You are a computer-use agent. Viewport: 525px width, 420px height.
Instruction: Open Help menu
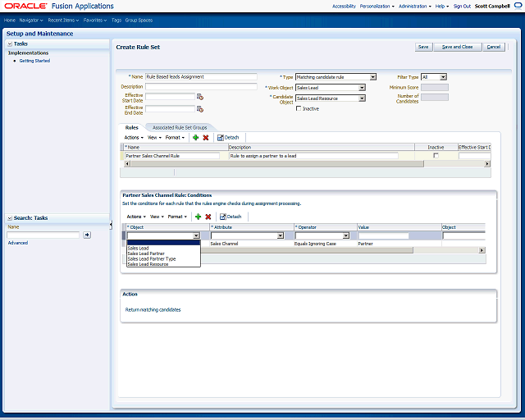click(x=442, y=6)
